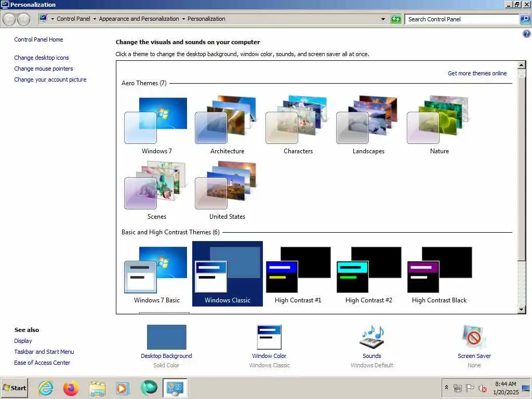Viewport: 532px width, 399px height.
Task: Open Ease of Access Center link
Action: [42, 362]
